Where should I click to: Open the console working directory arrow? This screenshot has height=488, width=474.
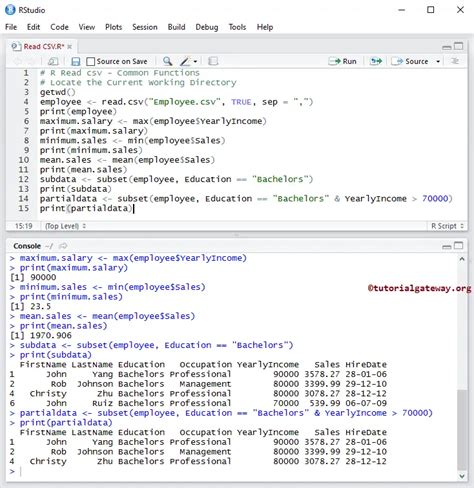[x=63, y=246]
